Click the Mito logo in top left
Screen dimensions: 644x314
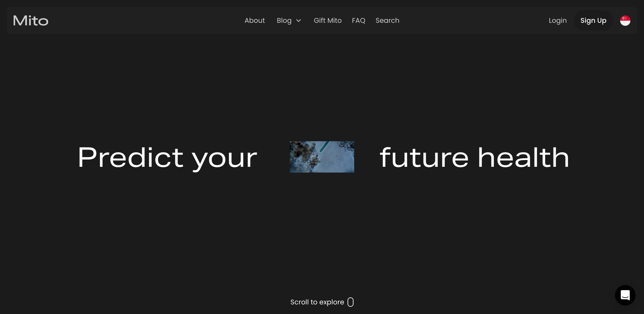(x=30, y=20)
